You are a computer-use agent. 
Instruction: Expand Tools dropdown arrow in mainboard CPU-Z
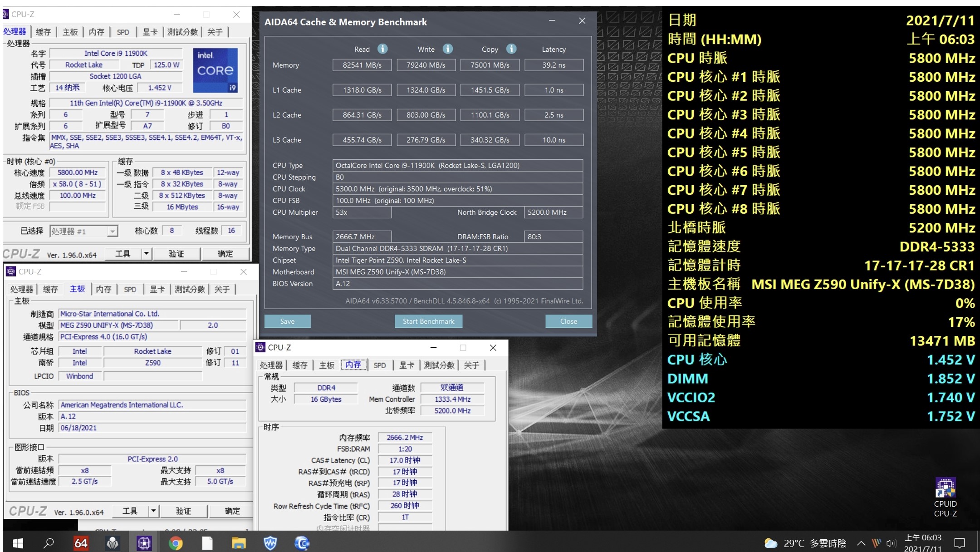click(x=153, y=511)
